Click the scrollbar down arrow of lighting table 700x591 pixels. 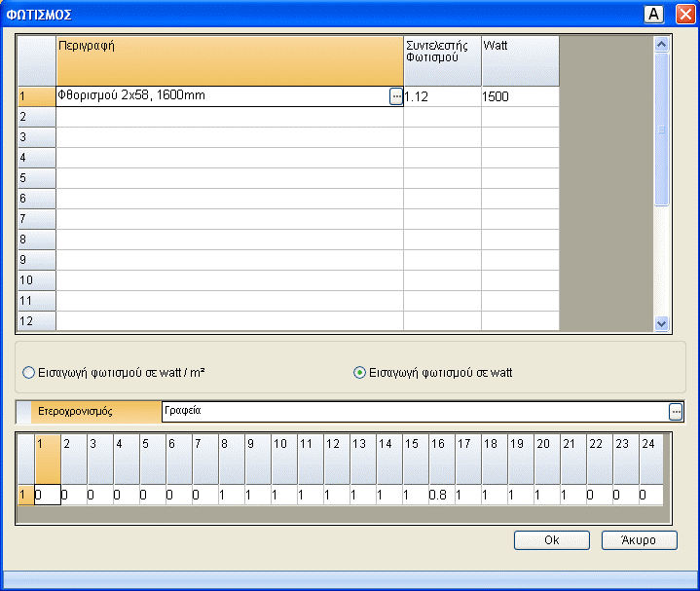click(661, 323)
